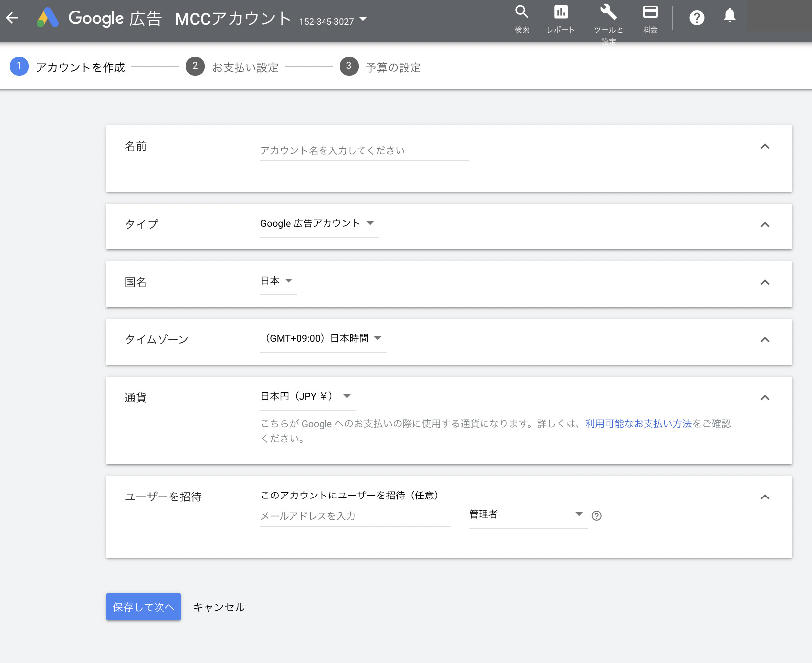The height and width of the screenshot is (663, 812).
Task: Open the 管理者 role dropdown
Action: (x=527, y=515)
